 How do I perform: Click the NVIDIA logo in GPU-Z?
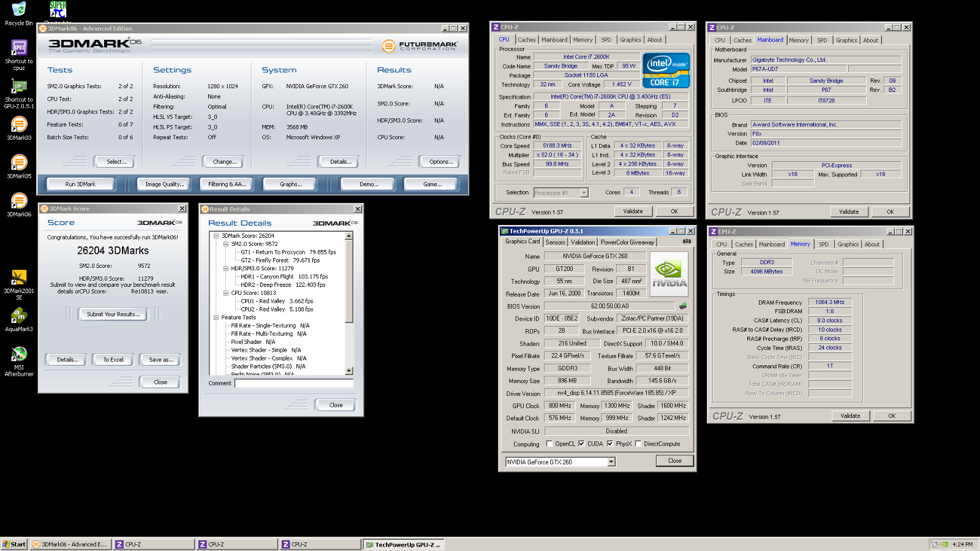point(669,275)
